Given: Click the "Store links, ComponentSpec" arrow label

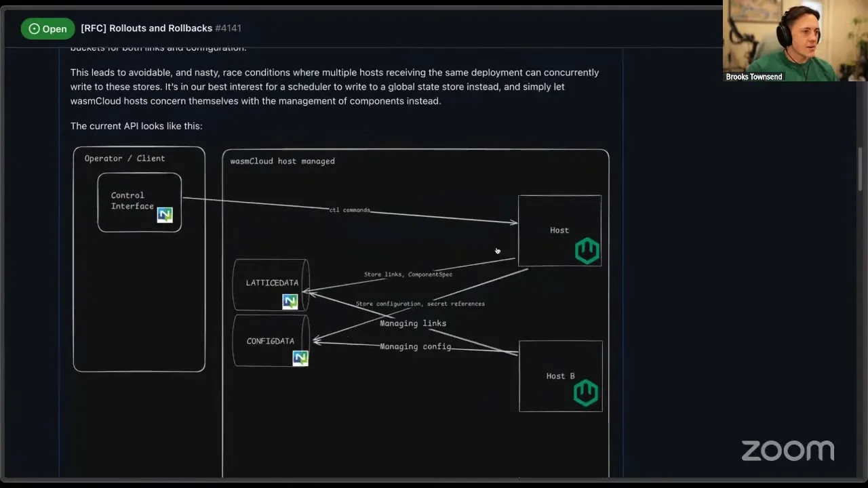Looking at the screenshot, I should tap(408, 274).
